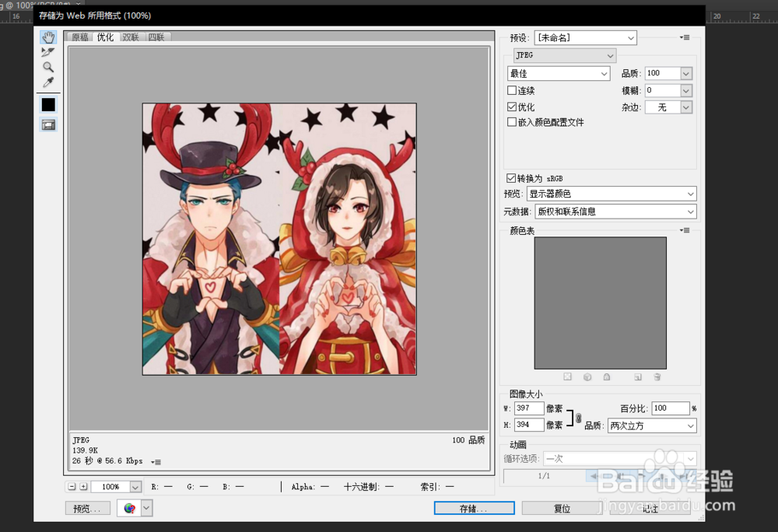Open the 元数据 metadata dropdown
The width and height of the screenshot is (778, 532).
615,212
